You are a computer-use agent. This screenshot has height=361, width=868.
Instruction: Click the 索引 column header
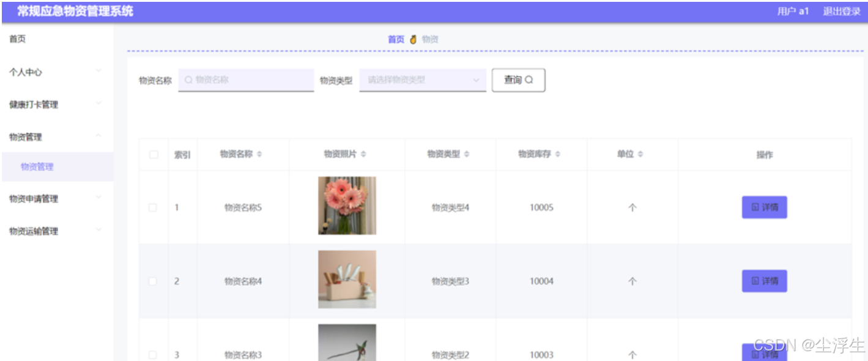pyautogui.click(x=182, y=155)
